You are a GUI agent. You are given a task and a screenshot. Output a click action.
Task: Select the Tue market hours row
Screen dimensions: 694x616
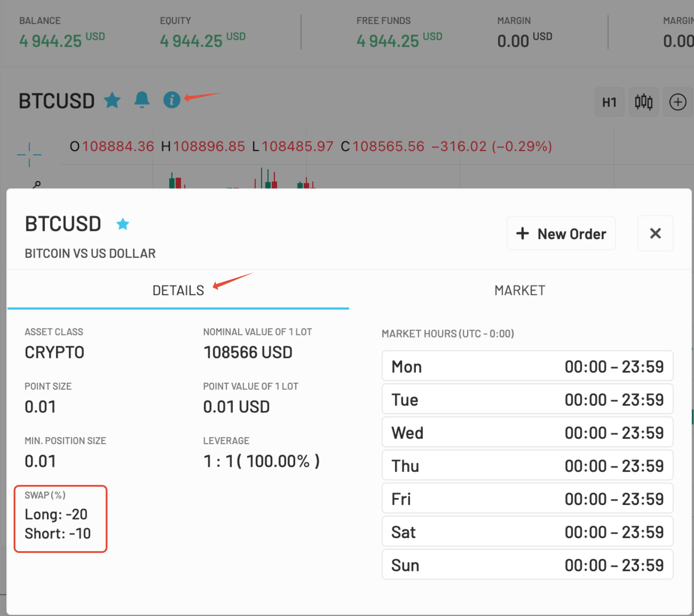528,399
